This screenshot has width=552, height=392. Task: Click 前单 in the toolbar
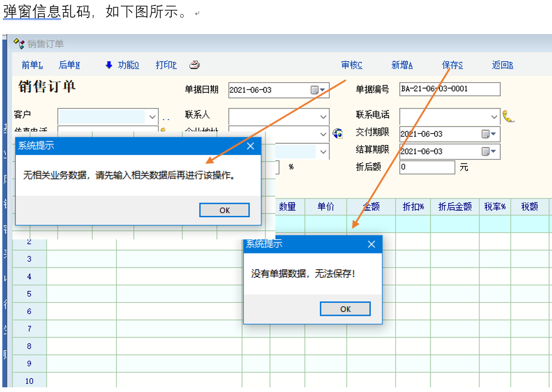tap(32, 65)
